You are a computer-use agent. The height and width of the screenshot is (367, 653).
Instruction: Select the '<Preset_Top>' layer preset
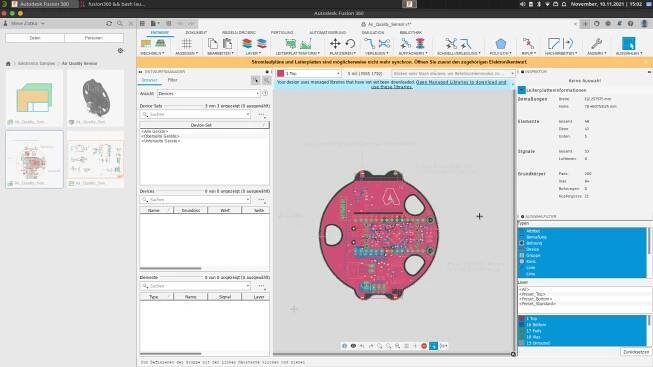click(x=533, y=294)
